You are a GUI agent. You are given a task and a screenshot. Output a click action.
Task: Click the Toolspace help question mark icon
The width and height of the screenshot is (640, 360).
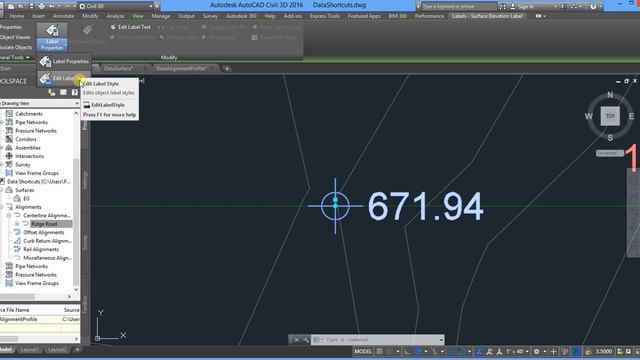click(75, 93)
